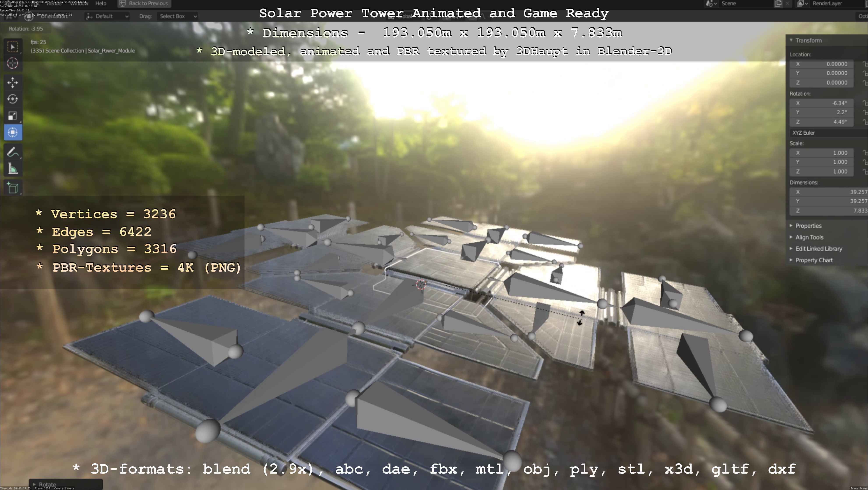Image resolution: width=868 pixels, height=490 pixels.
Task: Select the Transform tool
Action: 13,132
